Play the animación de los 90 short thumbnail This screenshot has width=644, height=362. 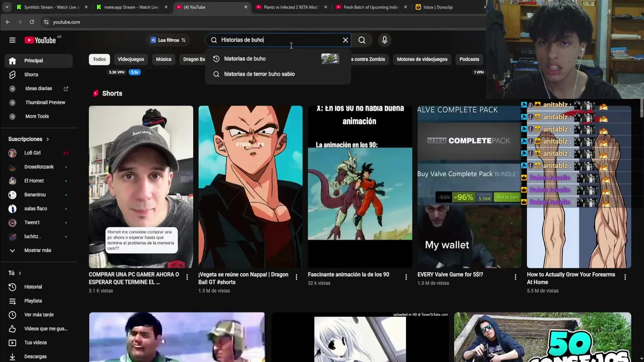pyautogui.click(x=360, y=187)
